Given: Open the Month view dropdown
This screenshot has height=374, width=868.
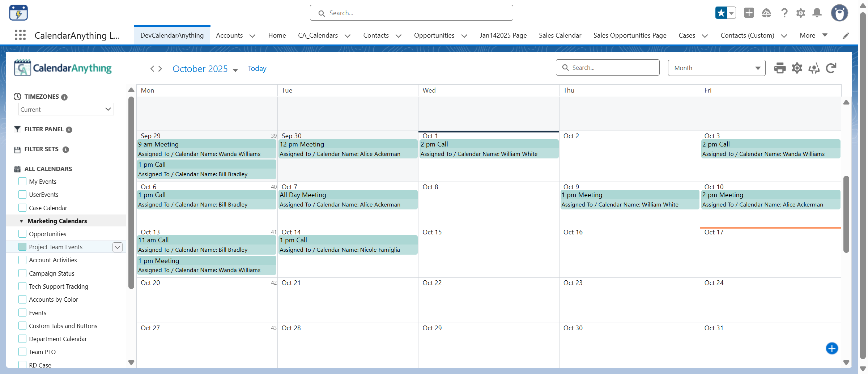Looking at the screenshot, I should 716,68.
